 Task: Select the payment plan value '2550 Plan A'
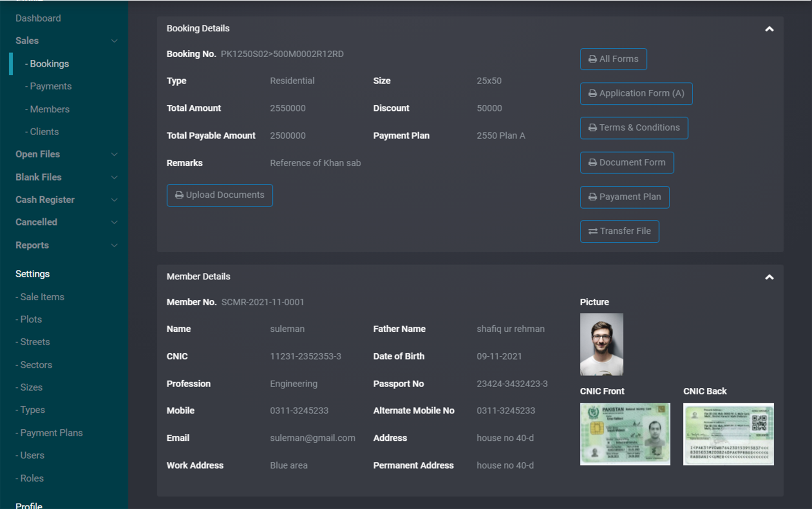click(501, 136)
